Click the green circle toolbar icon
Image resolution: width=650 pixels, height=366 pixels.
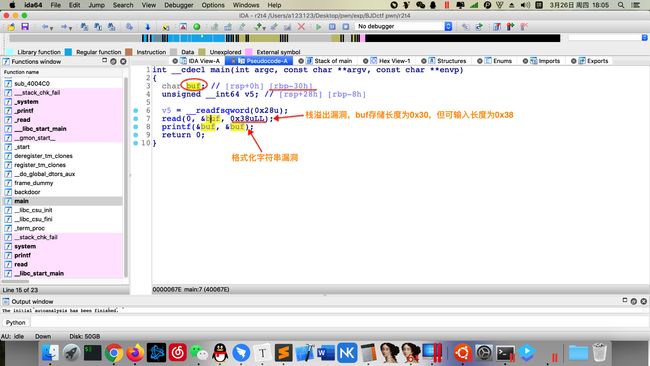(197, 27)
